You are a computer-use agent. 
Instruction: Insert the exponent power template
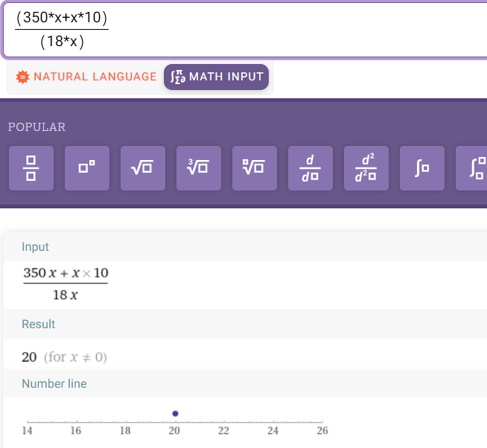point(87,168)
